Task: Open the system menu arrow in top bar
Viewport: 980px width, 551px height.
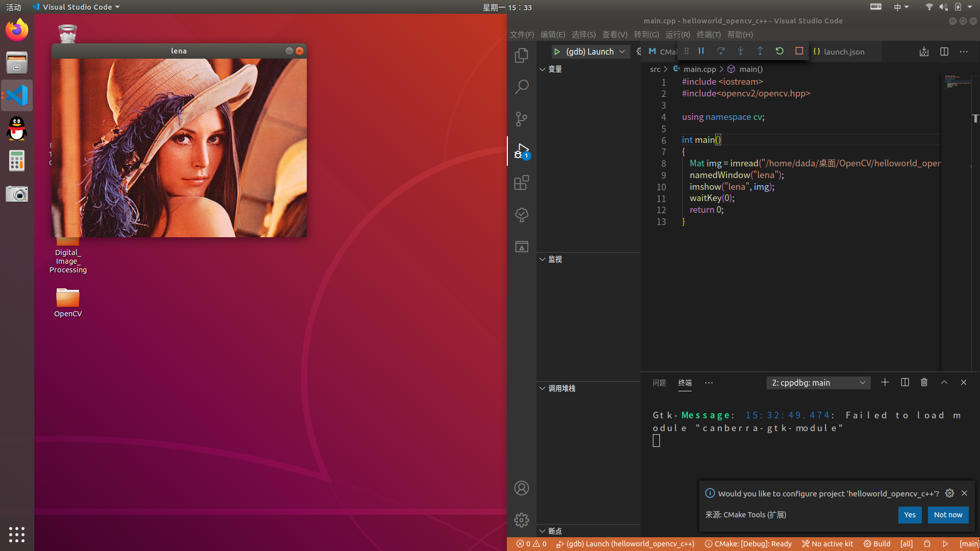Action: (x=970, y=7)
